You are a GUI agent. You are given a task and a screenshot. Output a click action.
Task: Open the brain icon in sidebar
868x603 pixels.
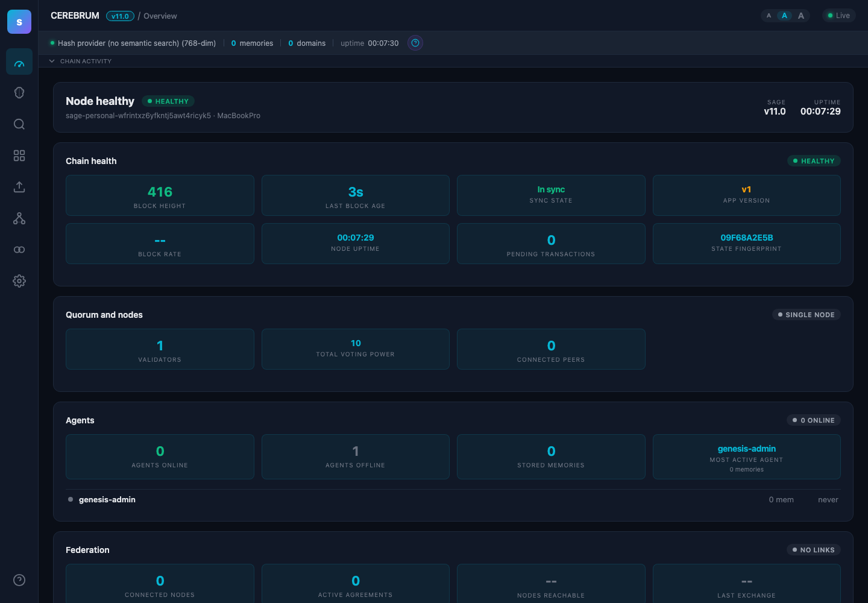pyautogui.click(x=19, y=93)
